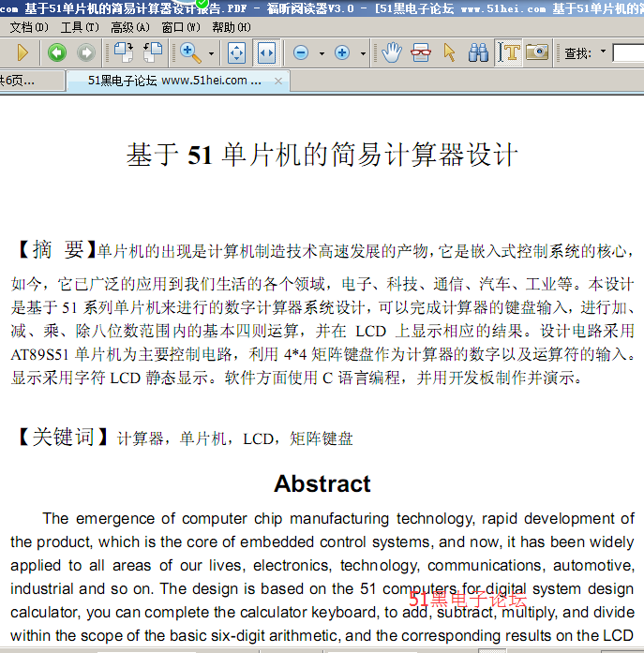Select the arrow annotation selection tool

449,52
